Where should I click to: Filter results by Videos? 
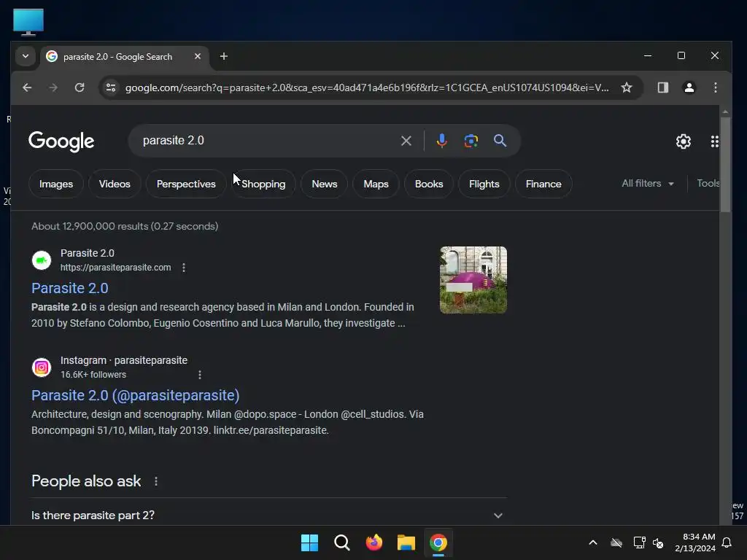pyautogui.click(x=115, y=184)
